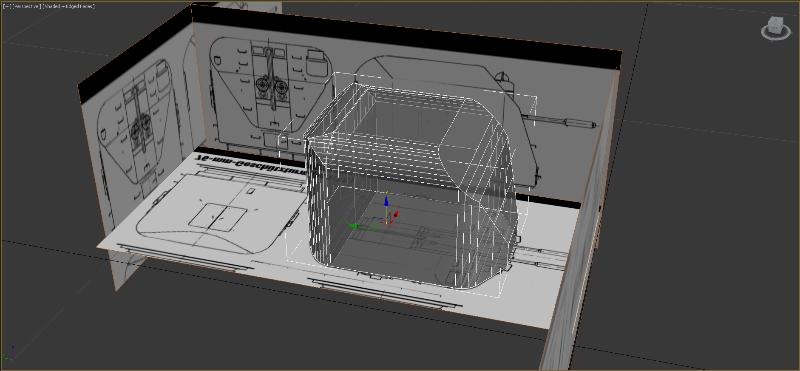This screenshot has height=371, width=800.
Task: Select the red X-axis gizmo arrow
Action: tap(396, 214)
